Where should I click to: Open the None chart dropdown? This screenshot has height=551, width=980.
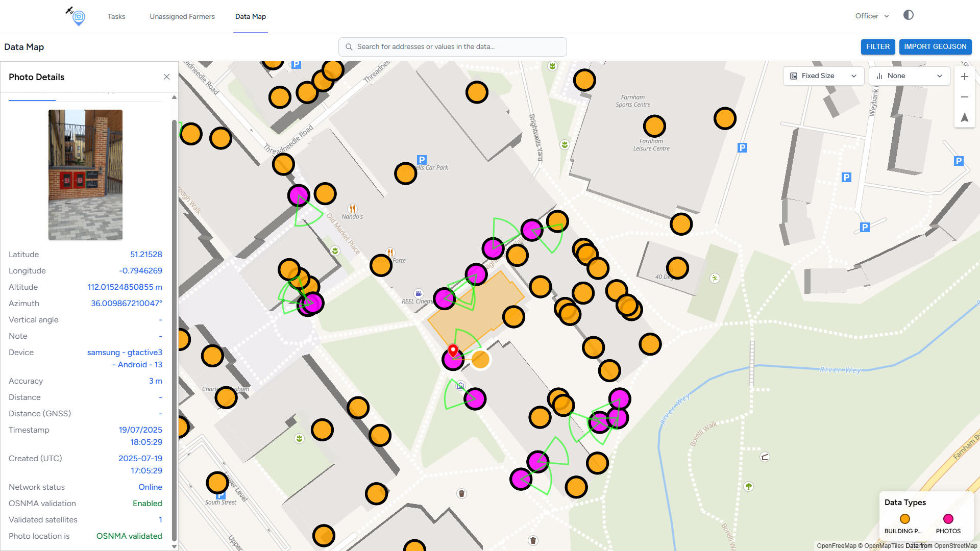pyautogui.click(x=909, y=76)
